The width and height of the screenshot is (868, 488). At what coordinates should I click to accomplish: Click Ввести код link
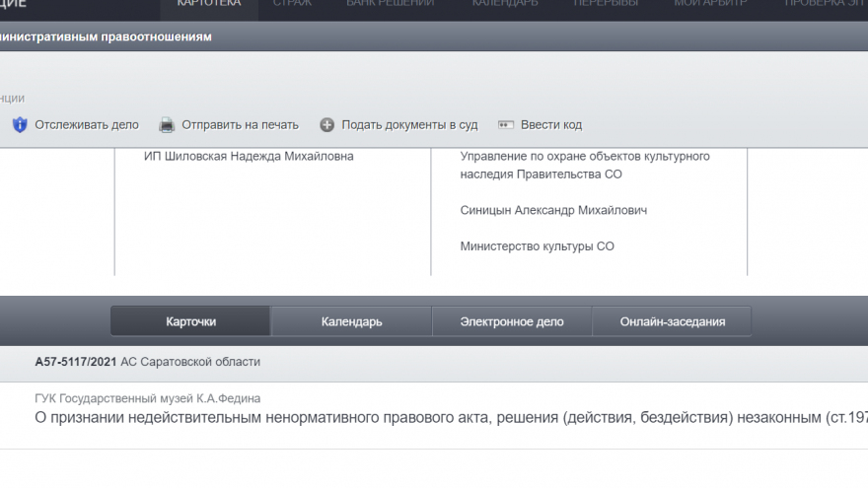click(x=551, y=125)
